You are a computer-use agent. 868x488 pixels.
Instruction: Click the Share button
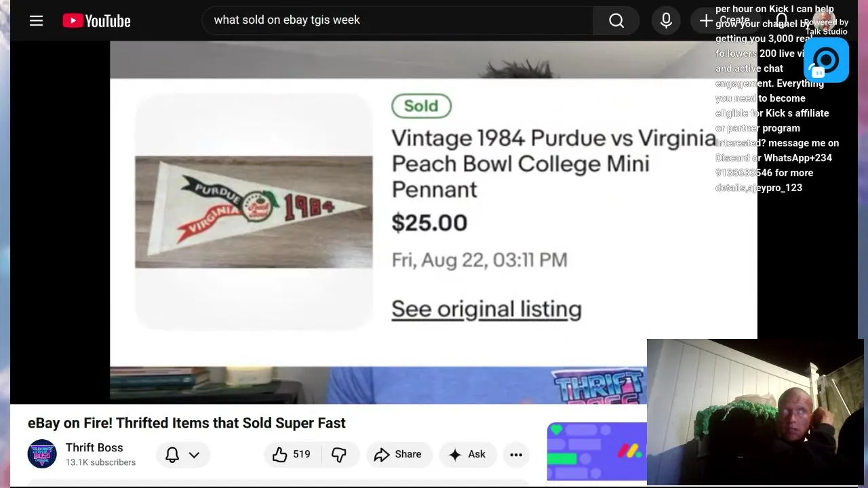[x=398, y=455]
